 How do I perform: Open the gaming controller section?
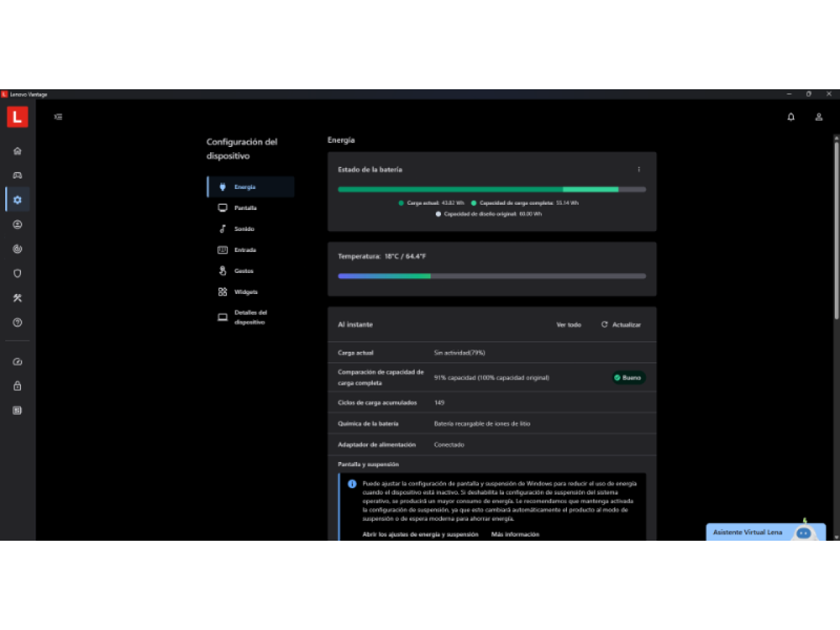pos(18,175)
